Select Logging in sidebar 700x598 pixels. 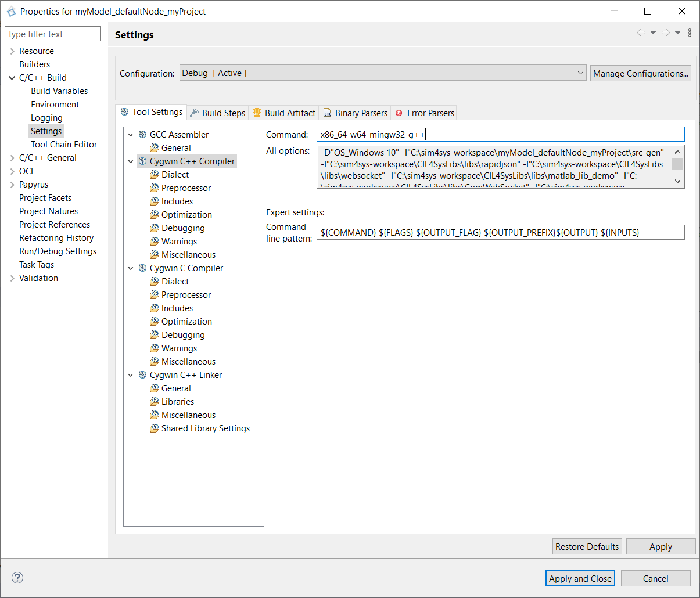[x=46, y=118]
